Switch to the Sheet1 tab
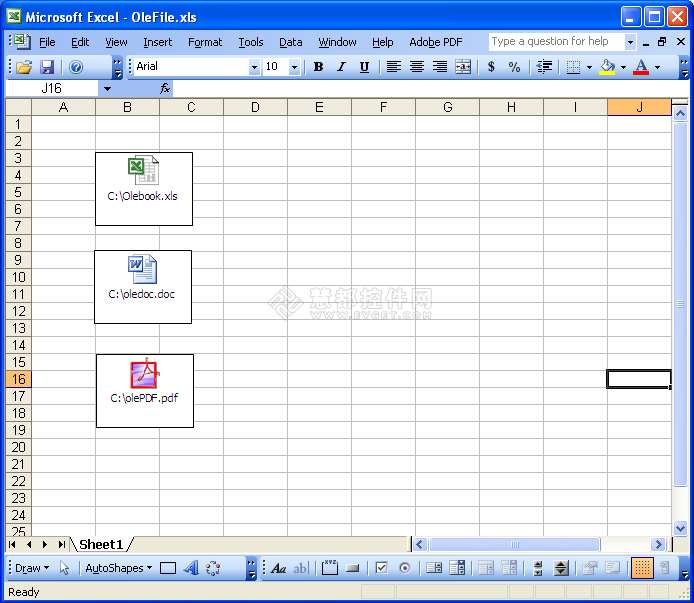The width and height of the screenshot is (694, 603). point(101,545)
